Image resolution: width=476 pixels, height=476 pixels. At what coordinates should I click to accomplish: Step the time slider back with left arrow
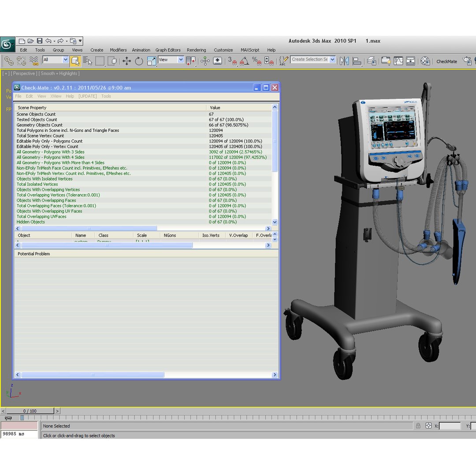3,411
